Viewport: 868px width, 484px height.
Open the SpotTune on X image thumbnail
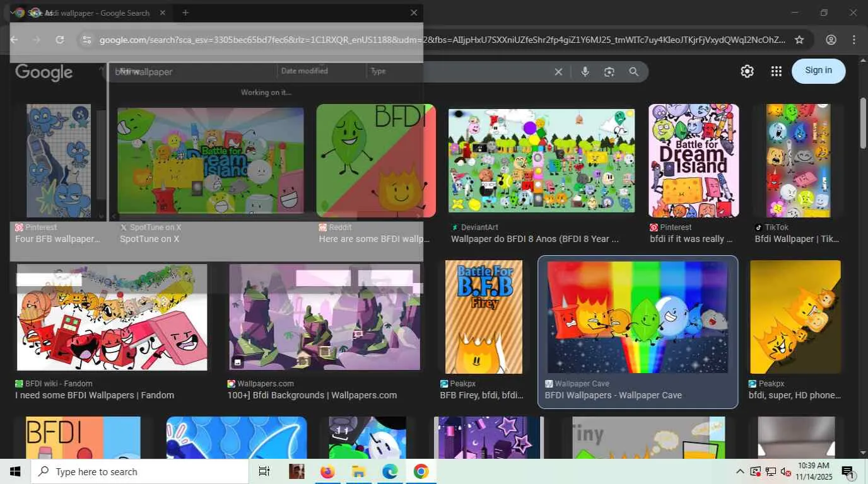pos(211,161)
